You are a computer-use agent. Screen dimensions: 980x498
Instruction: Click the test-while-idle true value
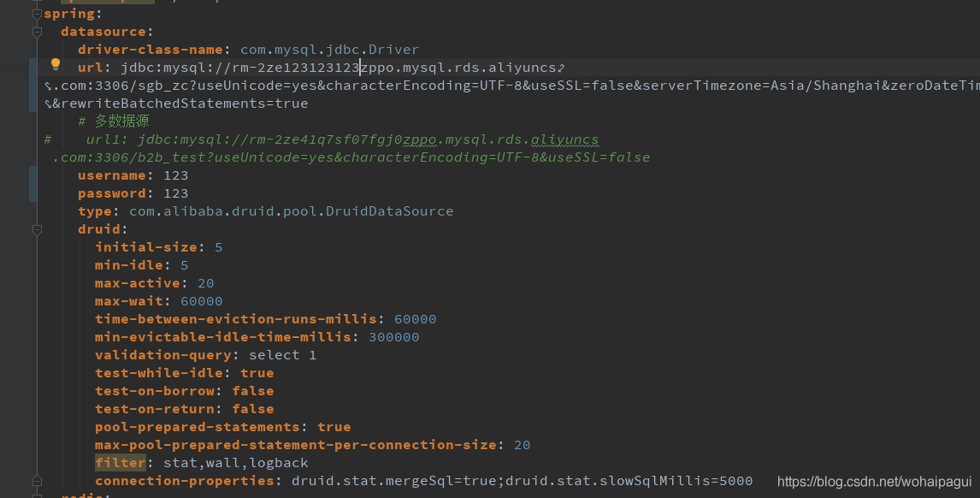point(257,373)
